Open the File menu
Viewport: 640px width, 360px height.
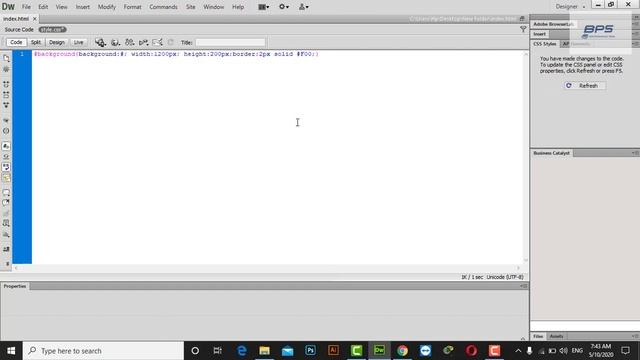(26, 7)
